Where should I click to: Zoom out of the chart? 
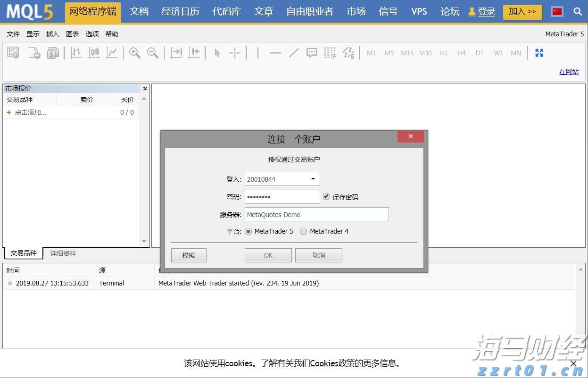click(x=152, y=53)
